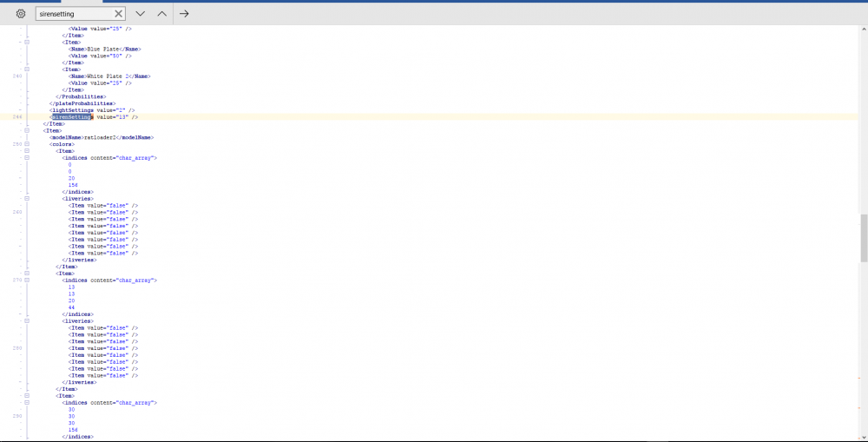This screenshot has height=442, width=868.
Task: Collapse the first indices char_array block
Action: pyautogui.click(x=27, y=158)
